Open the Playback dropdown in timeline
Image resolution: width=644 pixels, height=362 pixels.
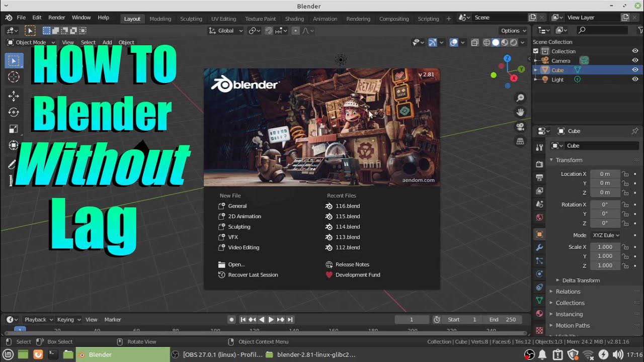39,319
